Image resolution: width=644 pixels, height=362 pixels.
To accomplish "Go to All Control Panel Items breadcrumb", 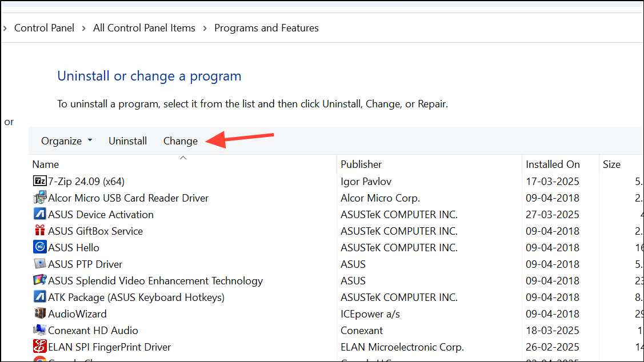I will pyautogui.click(x=144, y=28).
